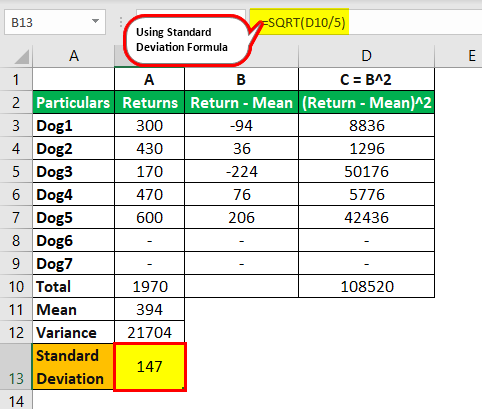Click the deviation value 36
Screen dimensions: 482x409
pos(241,148)
